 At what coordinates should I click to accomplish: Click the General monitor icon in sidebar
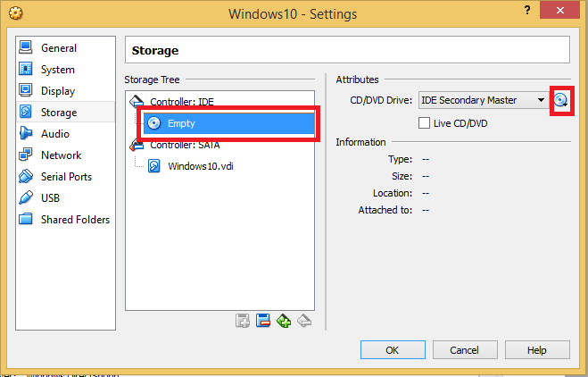click(x=26, y=47)
